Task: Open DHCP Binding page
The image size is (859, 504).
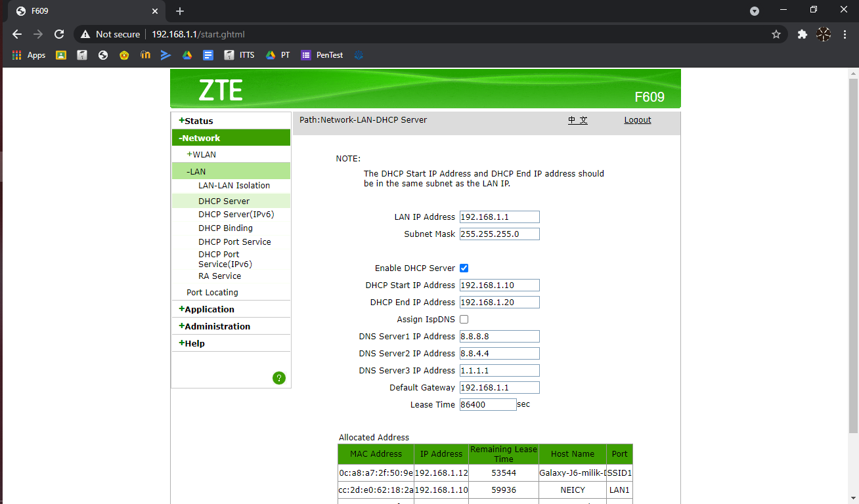Action: [225, 228]
